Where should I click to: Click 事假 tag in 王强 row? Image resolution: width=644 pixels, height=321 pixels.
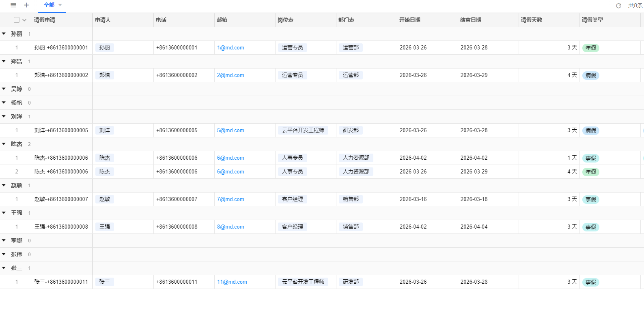(x=591, y=227)
